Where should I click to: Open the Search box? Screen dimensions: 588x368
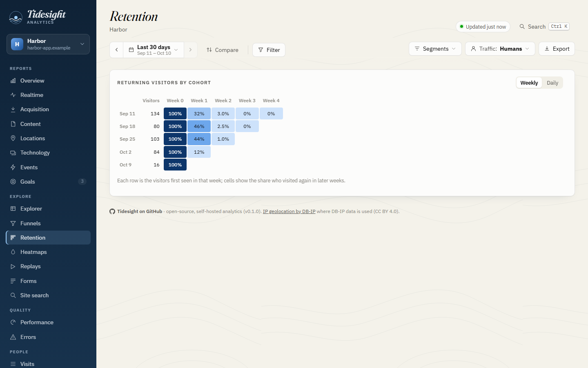[x=544, y=27]
